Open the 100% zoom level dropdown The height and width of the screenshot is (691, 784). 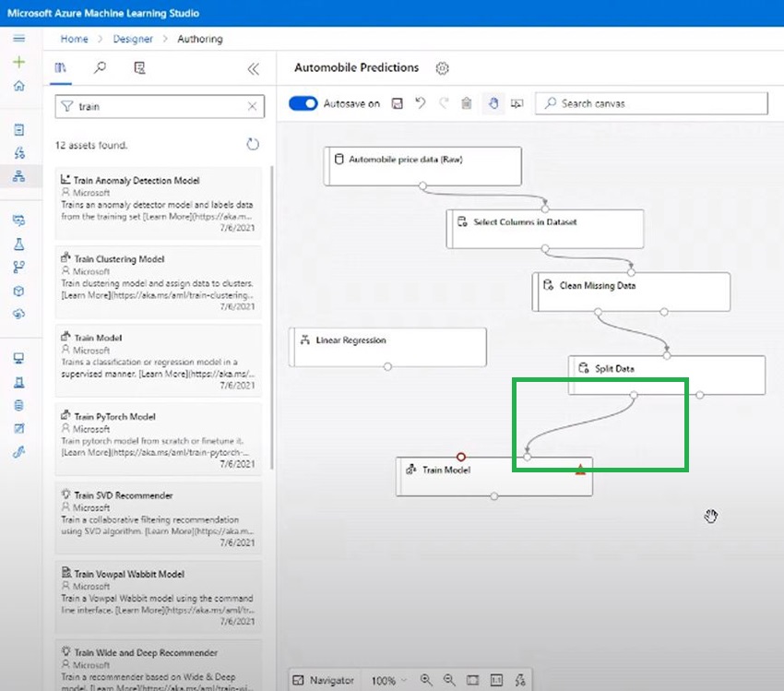[x=388, y=681]
